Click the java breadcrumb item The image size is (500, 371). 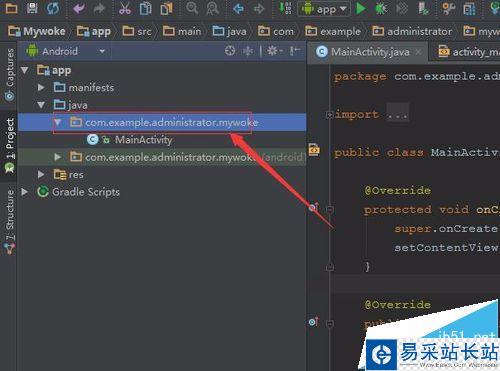coord(230,31)
